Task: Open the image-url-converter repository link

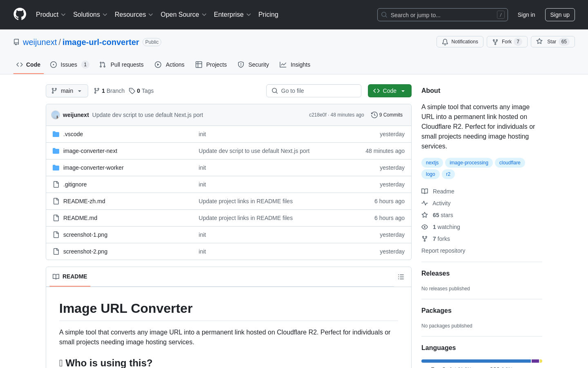Action: pyautogui.click(x=101, y=42)
